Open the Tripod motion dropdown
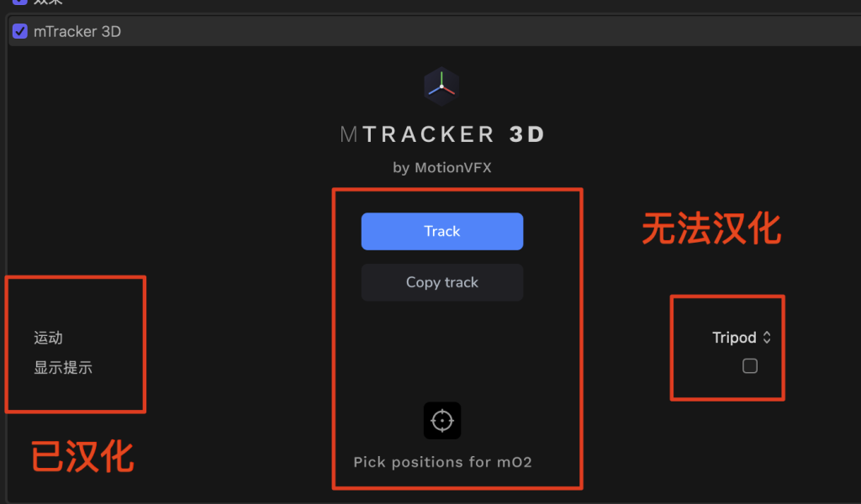861x504 pixels. click(741, 338)
